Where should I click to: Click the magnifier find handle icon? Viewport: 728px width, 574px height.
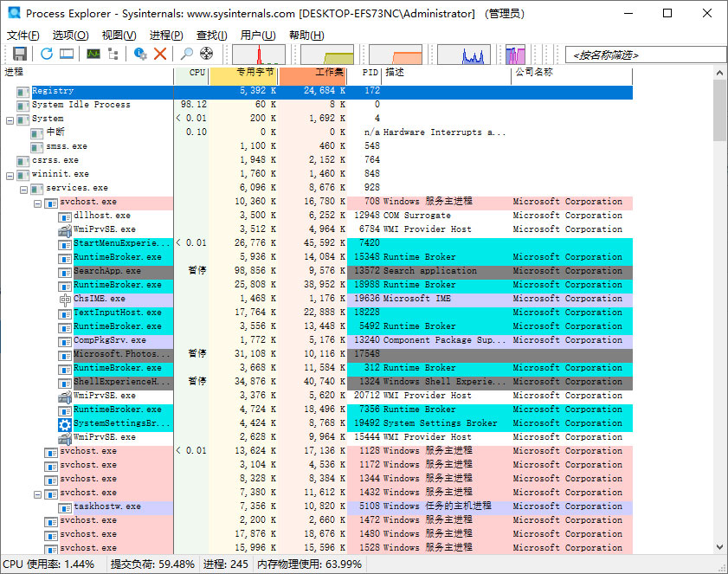187,54
